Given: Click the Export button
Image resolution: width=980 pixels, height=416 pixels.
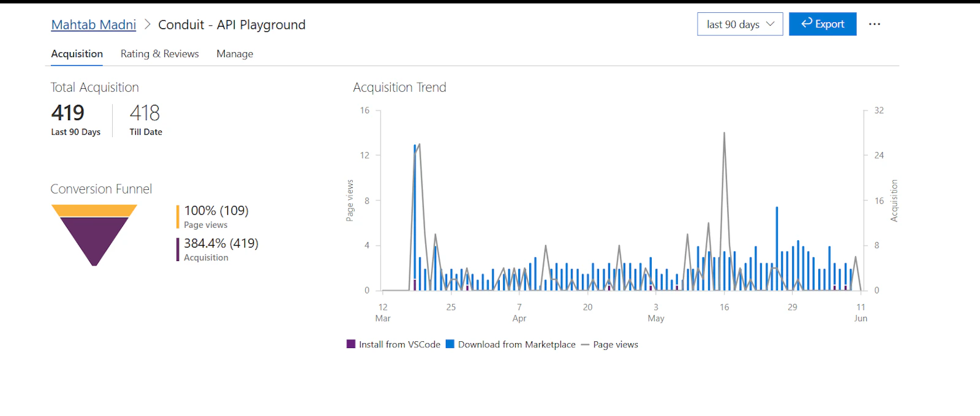Looking at the screenshot, I should point(823,24).
